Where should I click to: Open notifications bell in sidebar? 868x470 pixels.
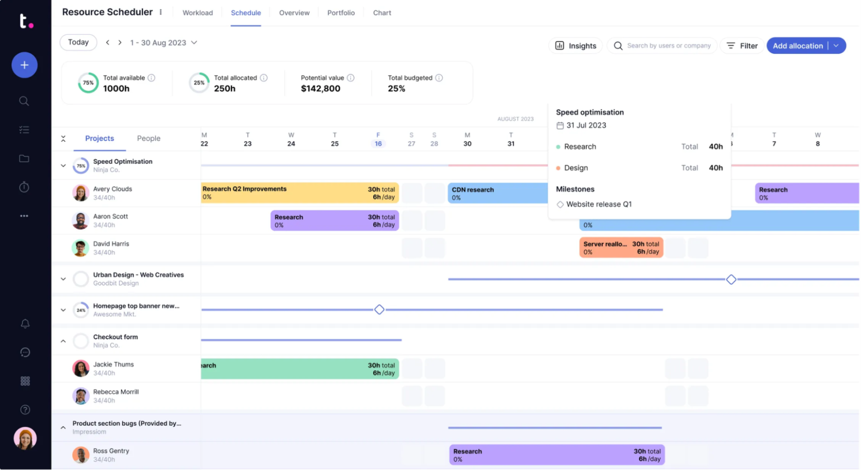coord(25,324)
